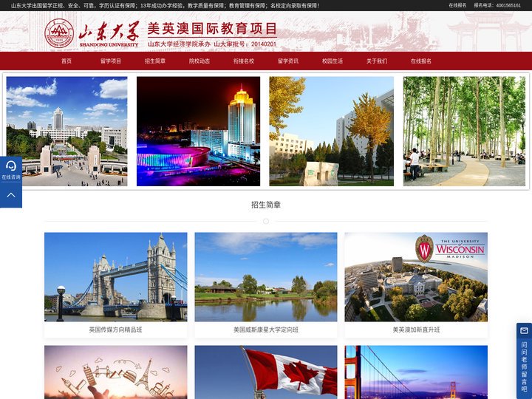Click the 在线报名 link in the top black bar
532x399 pixels.
tap(457, 5)
